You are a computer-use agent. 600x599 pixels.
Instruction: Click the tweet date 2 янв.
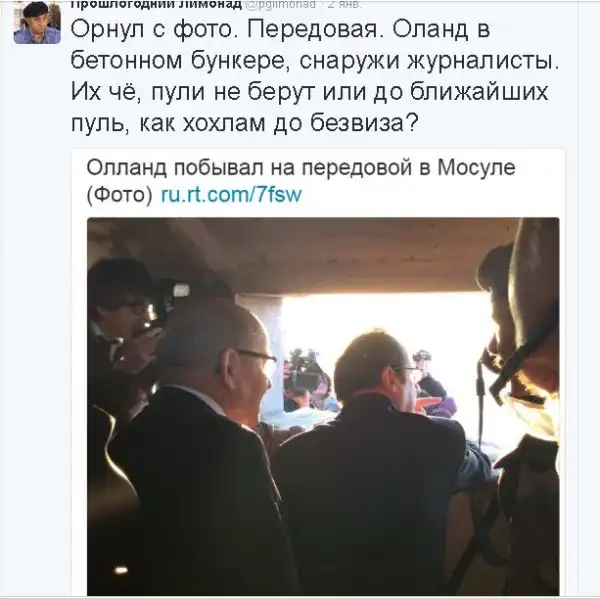[343, 4]
